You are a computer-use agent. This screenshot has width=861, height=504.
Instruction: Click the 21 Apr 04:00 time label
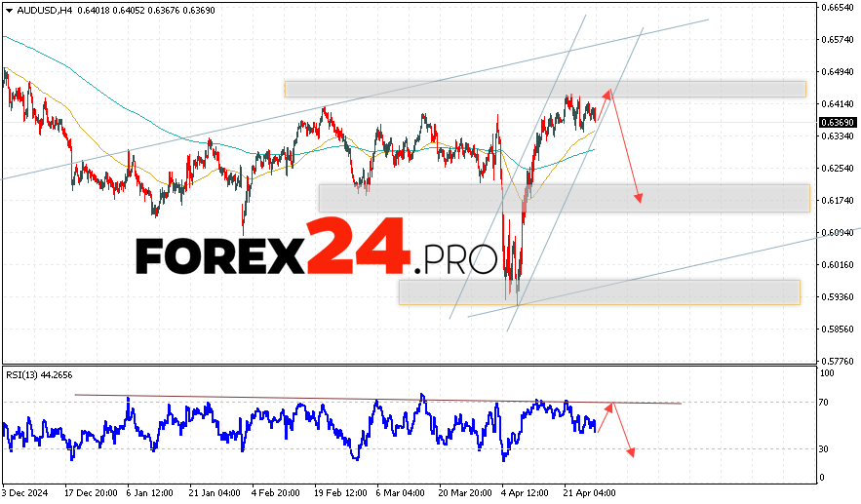[x=590, y=493]
